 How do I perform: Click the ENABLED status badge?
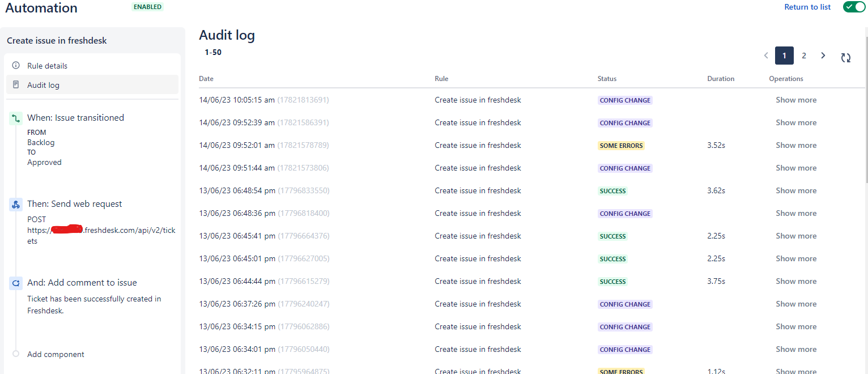[x=147, y=7]
